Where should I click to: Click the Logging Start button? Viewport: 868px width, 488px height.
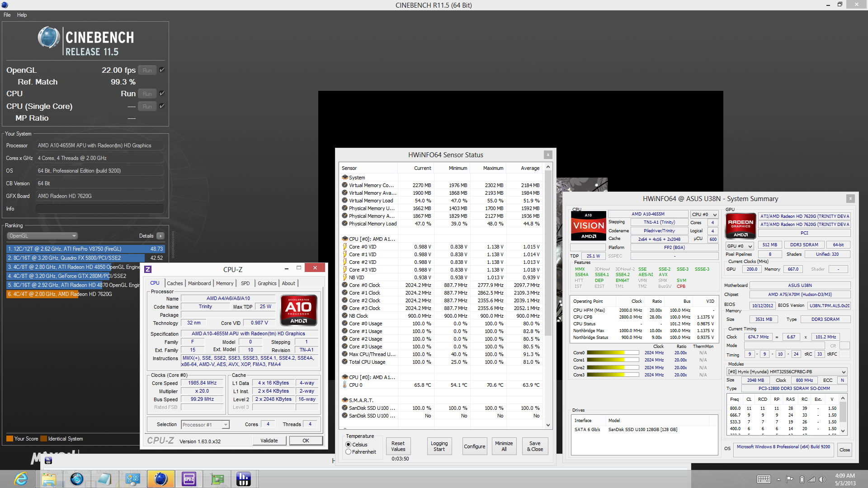439,446
